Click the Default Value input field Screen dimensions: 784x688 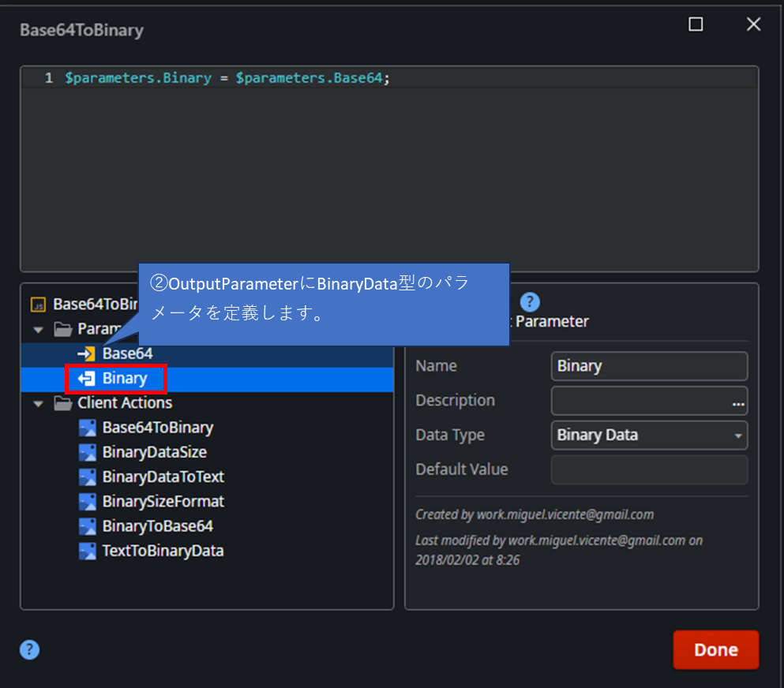click(x=649, y=469)
